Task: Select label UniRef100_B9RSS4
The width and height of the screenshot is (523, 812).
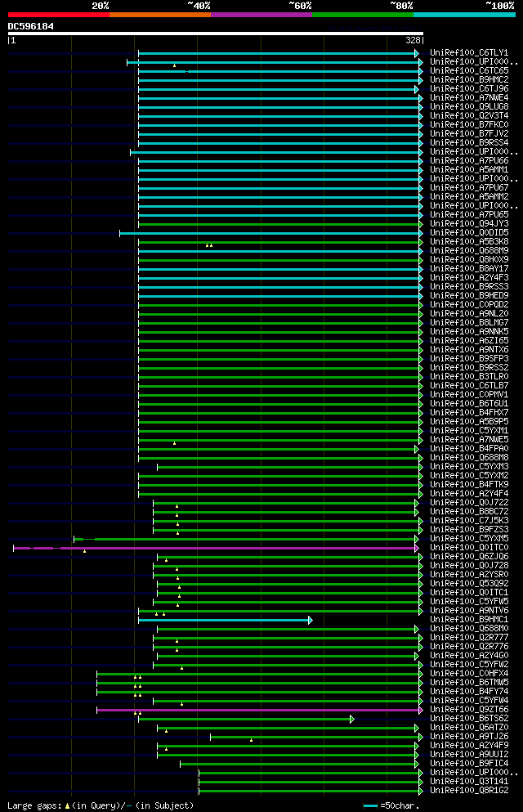Action: click(469, 143)
